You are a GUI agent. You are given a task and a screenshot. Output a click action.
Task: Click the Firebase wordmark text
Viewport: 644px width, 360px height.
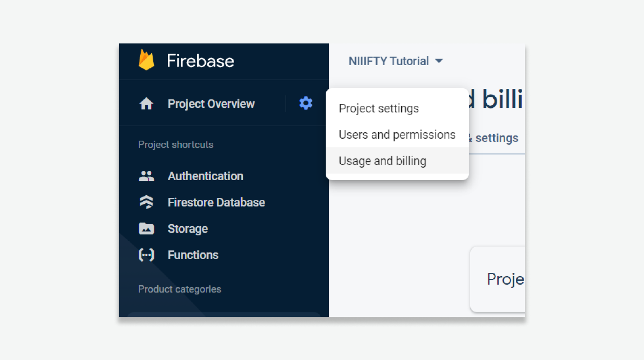(x=200, y=61)
